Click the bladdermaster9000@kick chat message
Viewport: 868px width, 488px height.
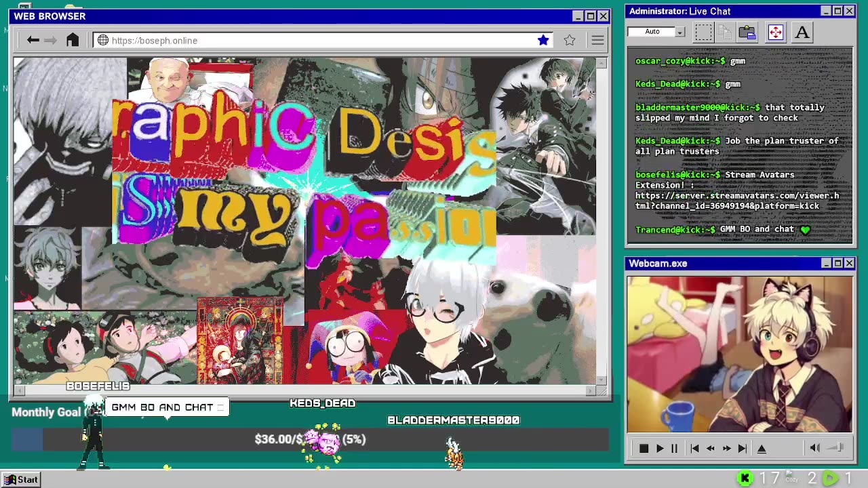(x=730, y=113)
